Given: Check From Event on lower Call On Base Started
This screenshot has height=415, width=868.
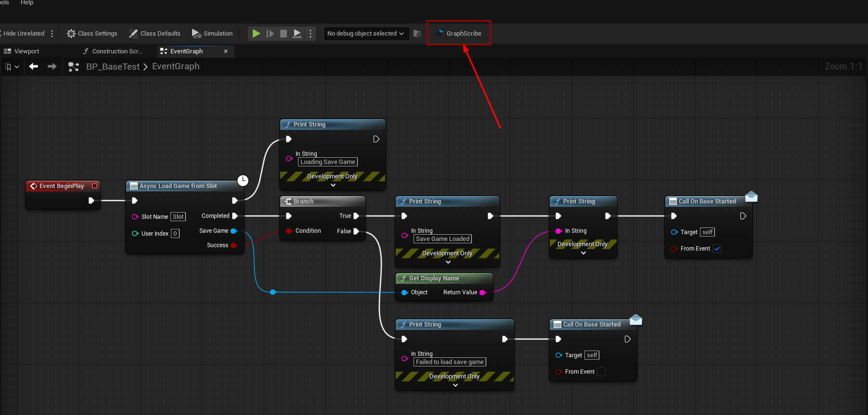Looking at the screenshot, I should click(601, 372).
